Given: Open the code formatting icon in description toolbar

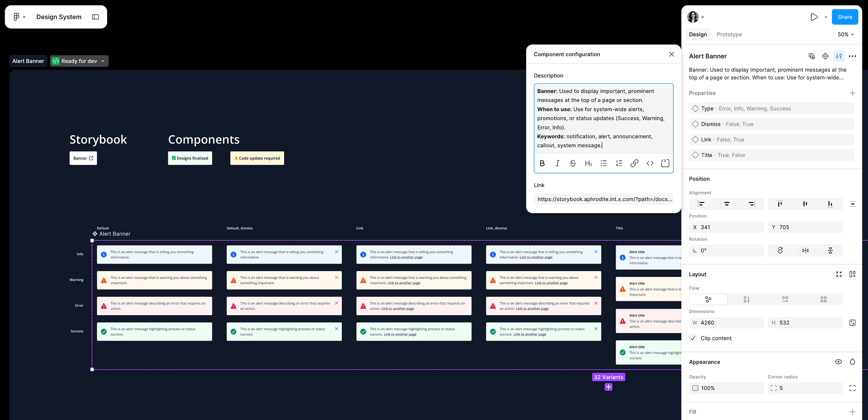Looking at the screenshot, I should (650, 163).
